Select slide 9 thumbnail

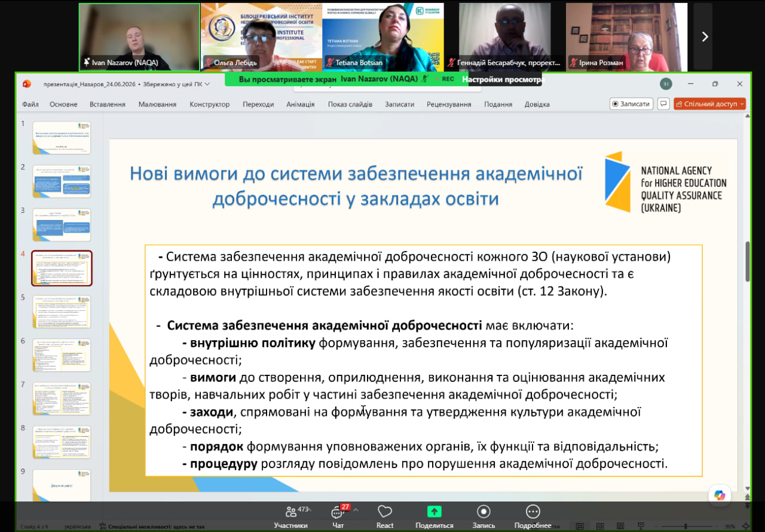coord(62,485)
